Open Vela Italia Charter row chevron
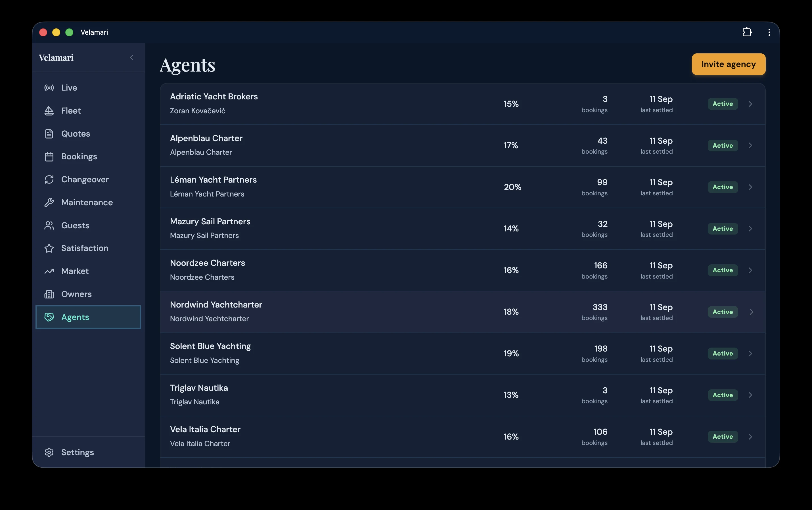This screenshot has height=510, width=812. [x=750, y=436]
